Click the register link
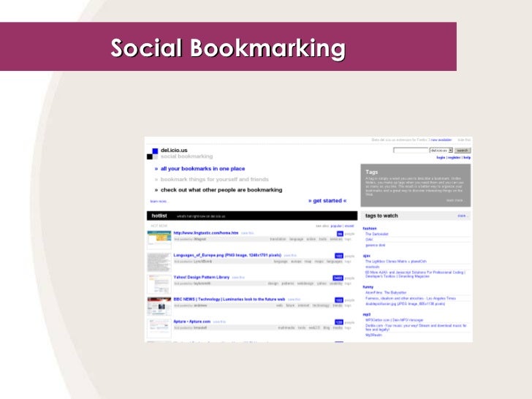532x399 pixels. coord(454,157)
